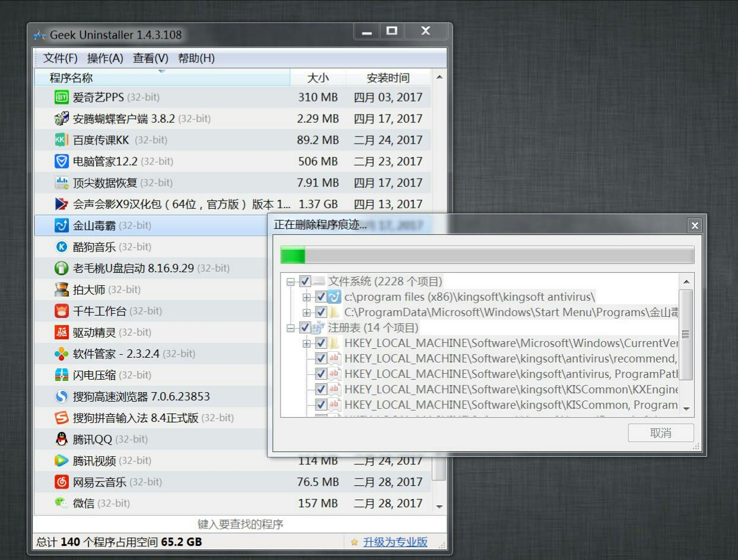This screenshot has width=738, height=560.
Task: Click the 注册表 registry icon in tree
Action: click(319, 327)
